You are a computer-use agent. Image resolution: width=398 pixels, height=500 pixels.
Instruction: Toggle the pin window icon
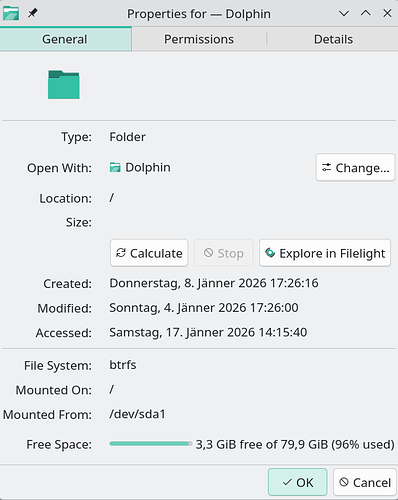point(33,13)
